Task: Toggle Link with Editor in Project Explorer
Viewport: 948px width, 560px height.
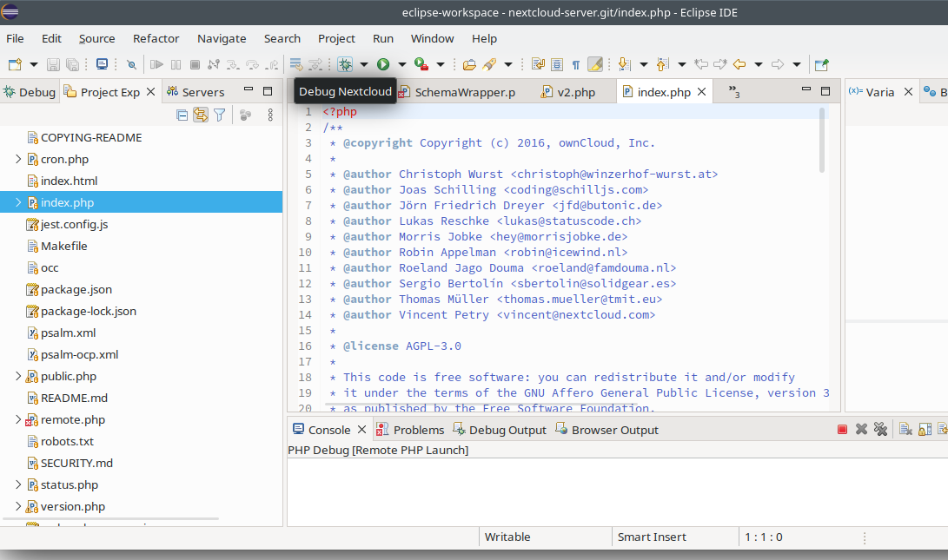Action: [x=201, y=115]
